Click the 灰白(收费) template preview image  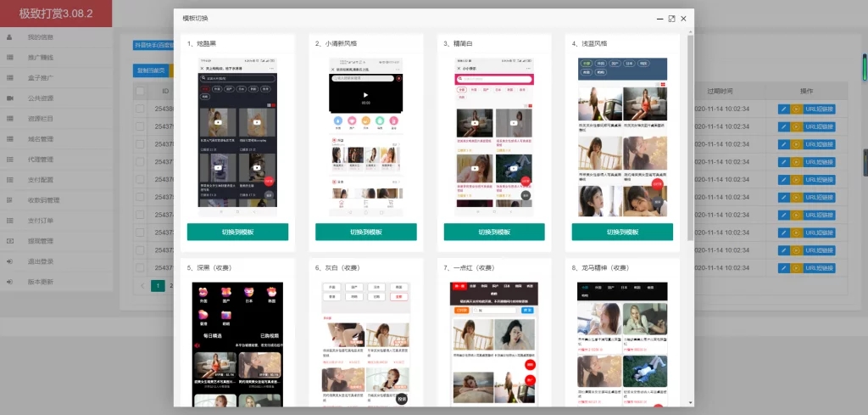tap(366, 345)
